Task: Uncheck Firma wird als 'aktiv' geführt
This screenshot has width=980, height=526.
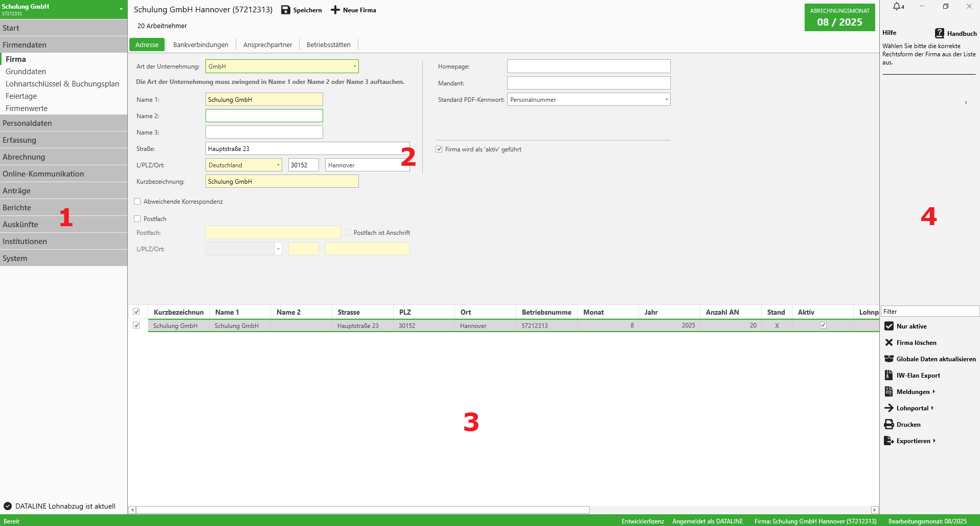Action: (x=439, y=149)
